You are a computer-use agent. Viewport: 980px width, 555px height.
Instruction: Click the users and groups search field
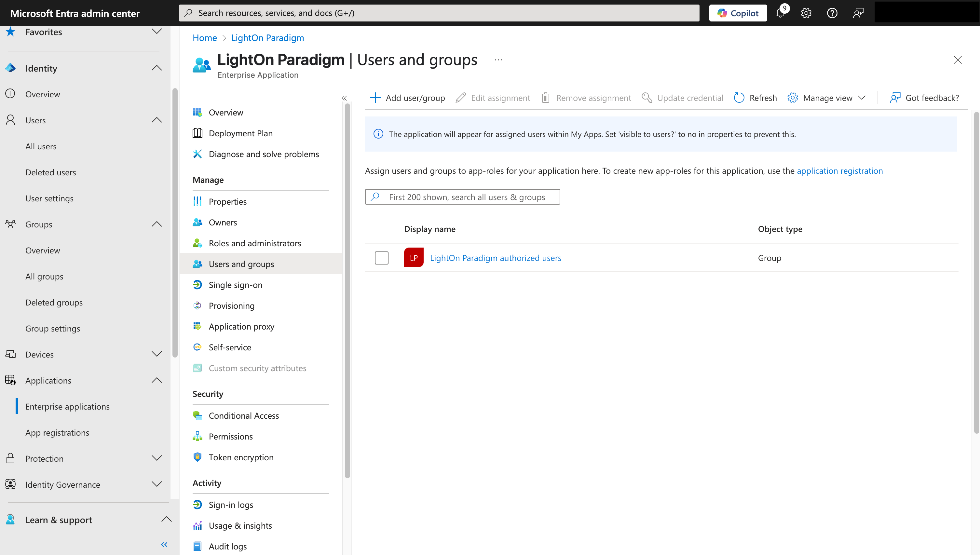click(462, 197)
